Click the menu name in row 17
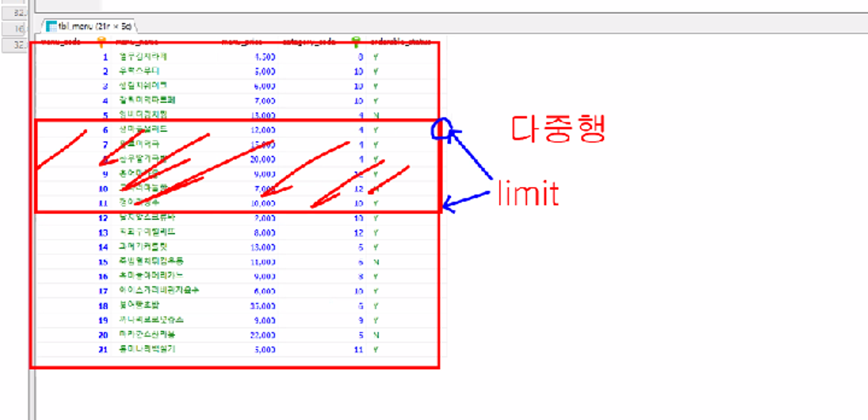The image size is (868, 420). [159, 290]
